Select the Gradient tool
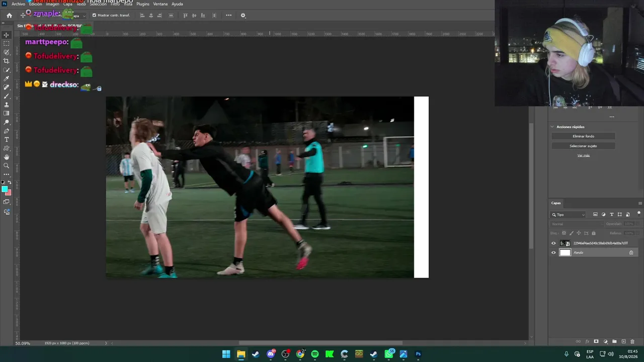This screenshot has height=362, width=644. (7, 113)
